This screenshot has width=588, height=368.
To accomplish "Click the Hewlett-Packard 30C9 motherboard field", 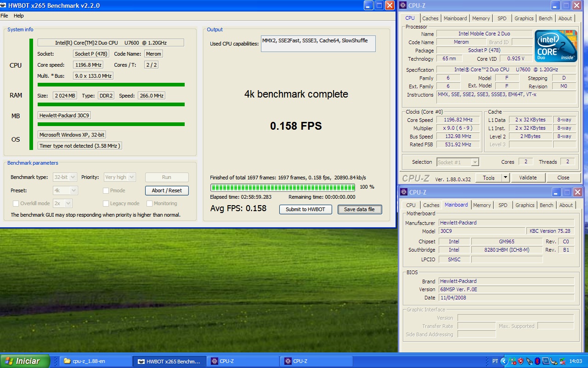I will [64, 115].
